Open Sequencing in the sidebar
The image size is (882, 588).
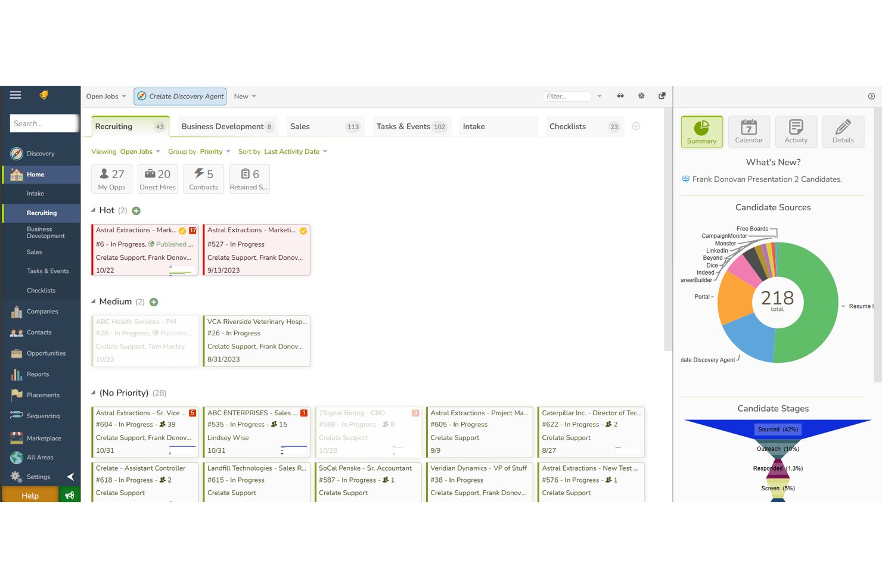tap(41, 416)
